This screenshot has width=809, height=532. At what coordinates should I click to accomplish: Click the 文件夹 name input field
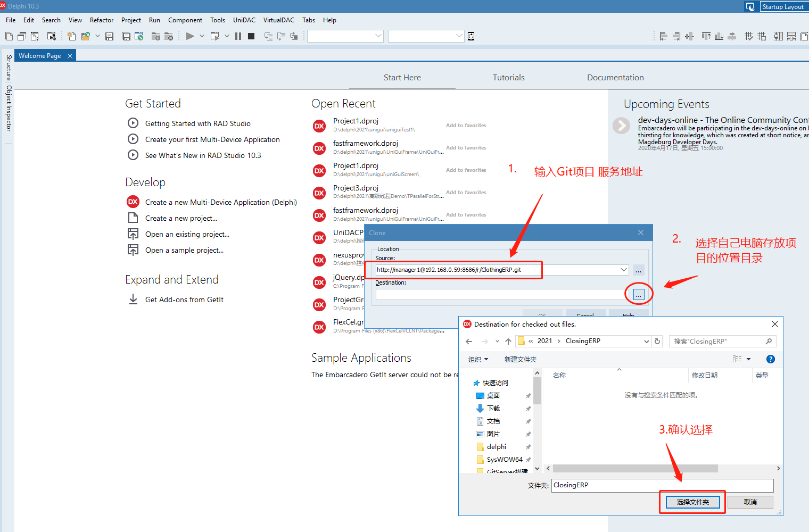click(662, 485)
